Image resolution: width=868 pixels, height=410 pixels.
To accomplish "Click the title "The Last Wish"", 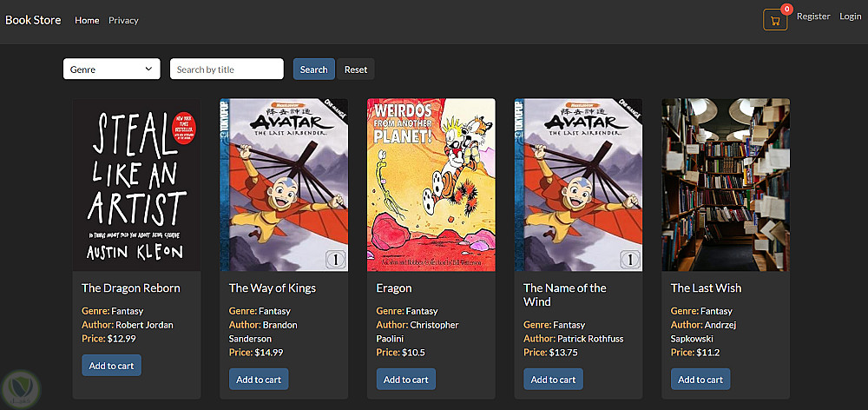I will 706,288.
